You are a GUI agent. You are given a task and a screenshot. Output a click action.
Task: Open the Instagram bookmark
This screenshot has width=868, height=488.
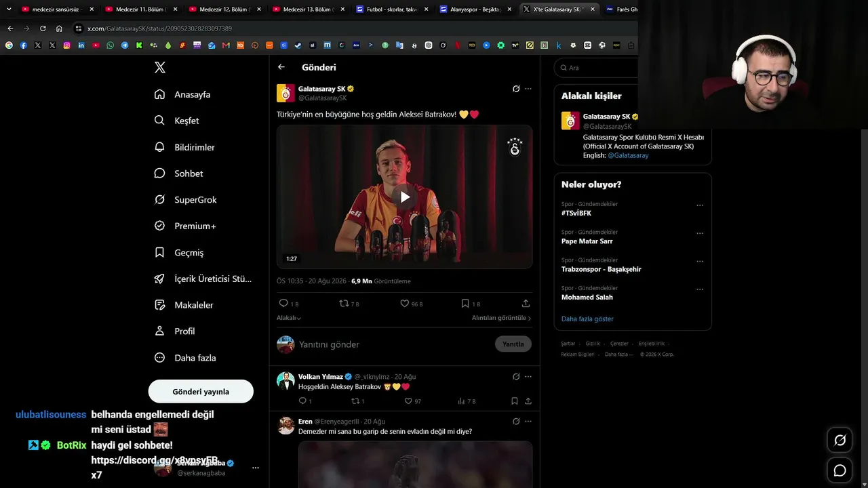pyautogui.click(x=66, y=45)
